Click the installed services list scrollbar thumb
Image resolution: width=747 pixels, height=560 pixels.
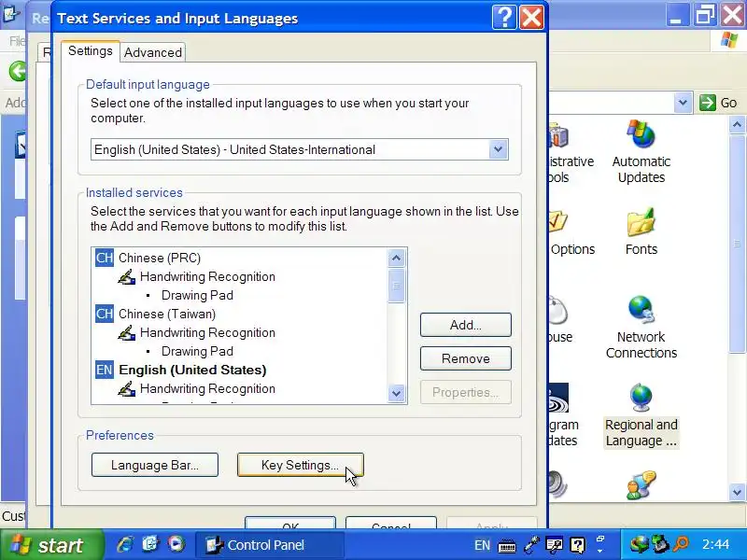click(396, 286)
